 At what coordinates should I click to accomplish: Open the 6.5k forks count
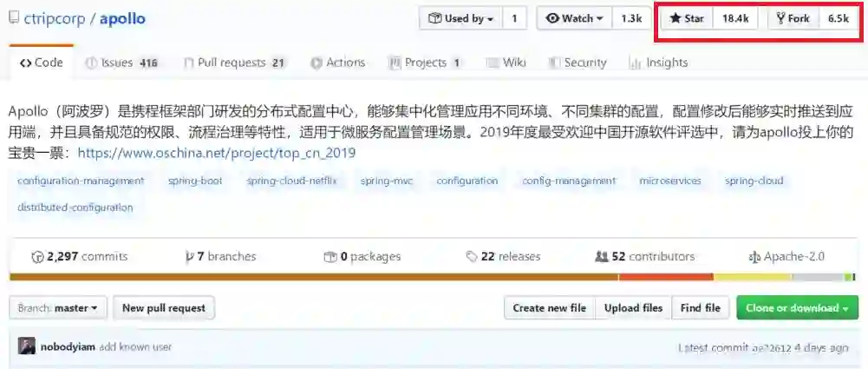click(x=839, y=18)
